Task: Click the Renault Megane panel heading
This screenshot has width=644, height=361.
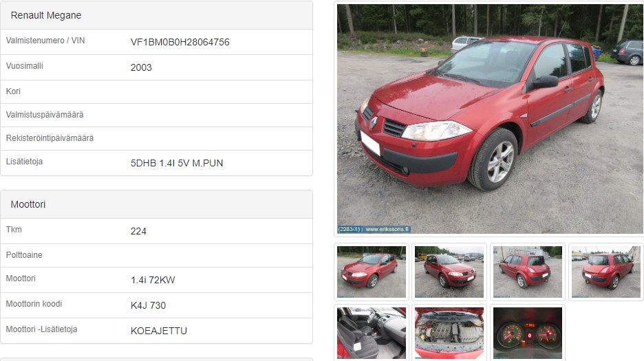Action: (x=46, y=15)
